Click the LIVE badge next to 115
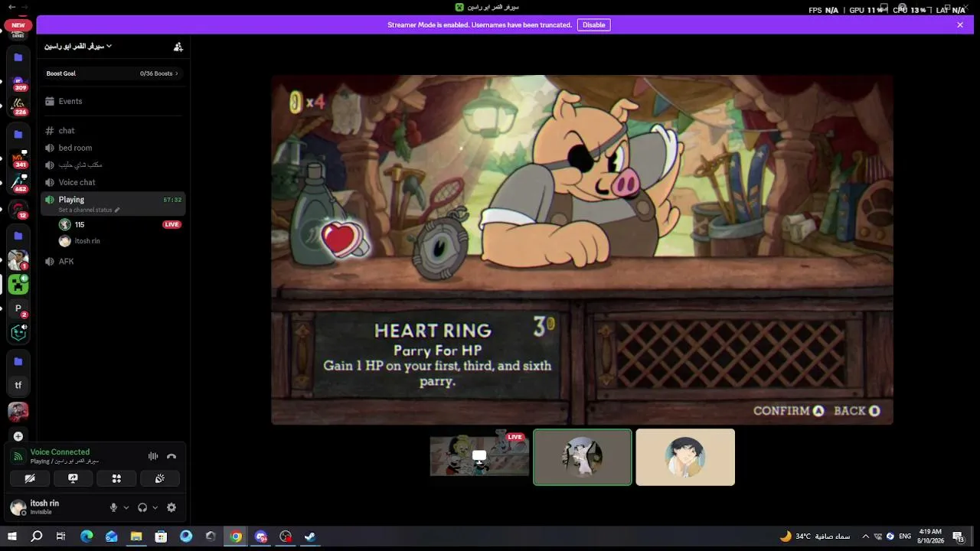The image size is (980, 551). coord(171,225)
